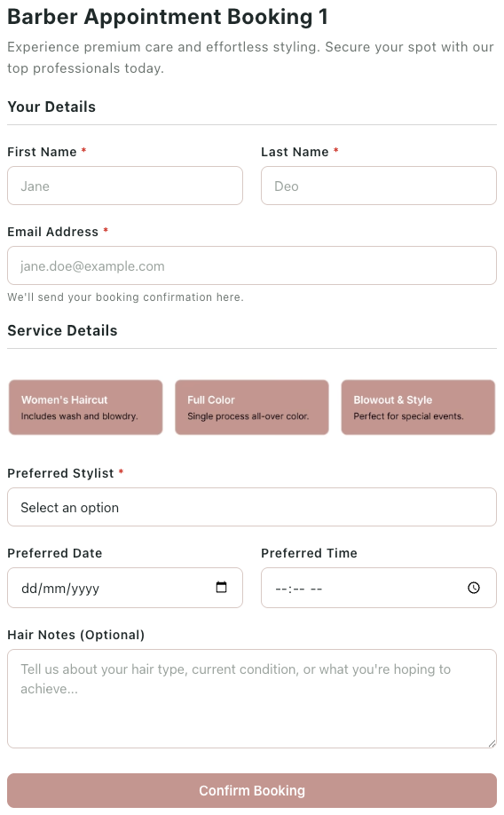504x815 pixels.
Task: Select the Women's Haircut service card
Action: tap(86, 407)
